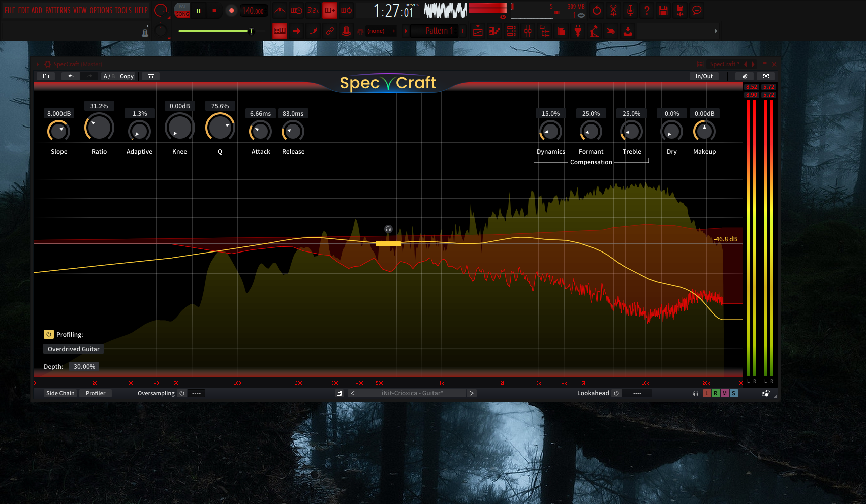Toggle the metronome icon

[280, 10]
